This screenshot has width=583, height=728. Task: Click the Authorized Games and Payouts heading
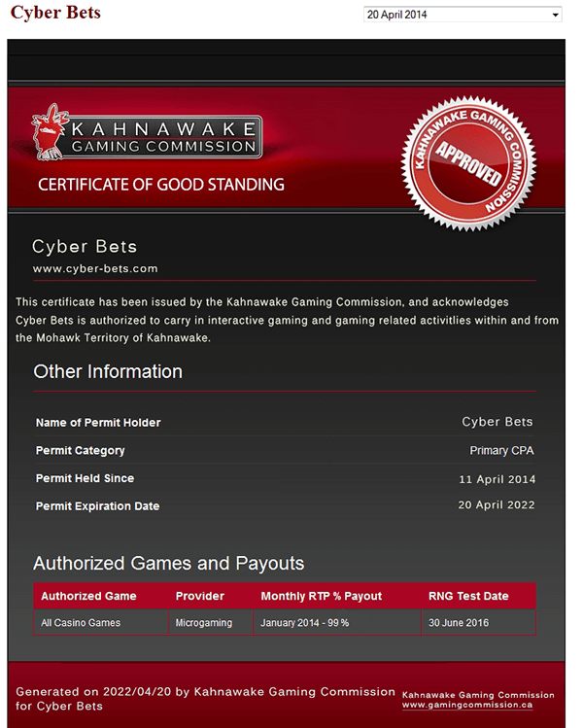[168, 563]
